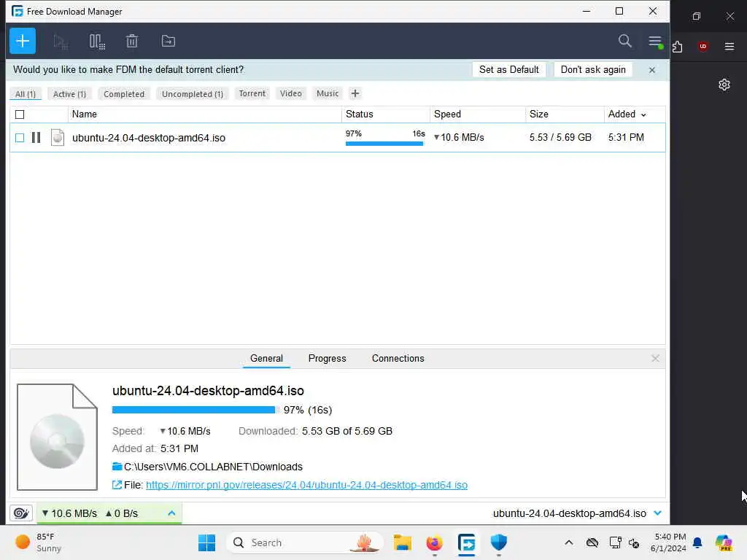Screen dimensions: 747x560
Task: Expand the speed panel chevron in status bar
Action: click(x=171, y=513)
